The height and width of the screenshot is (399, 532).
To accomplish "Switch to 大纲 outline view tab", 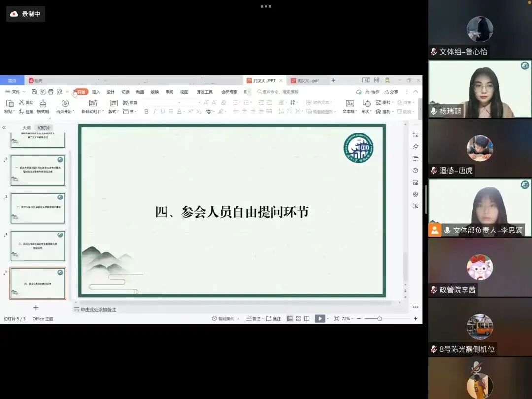I will pyautogui.click(x=27, y=128).
